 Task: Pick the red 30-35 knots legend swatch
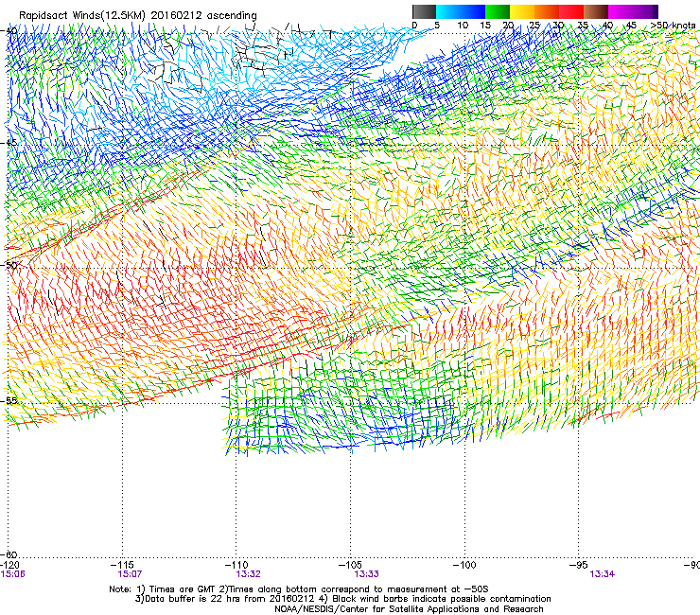click(571, 11)
